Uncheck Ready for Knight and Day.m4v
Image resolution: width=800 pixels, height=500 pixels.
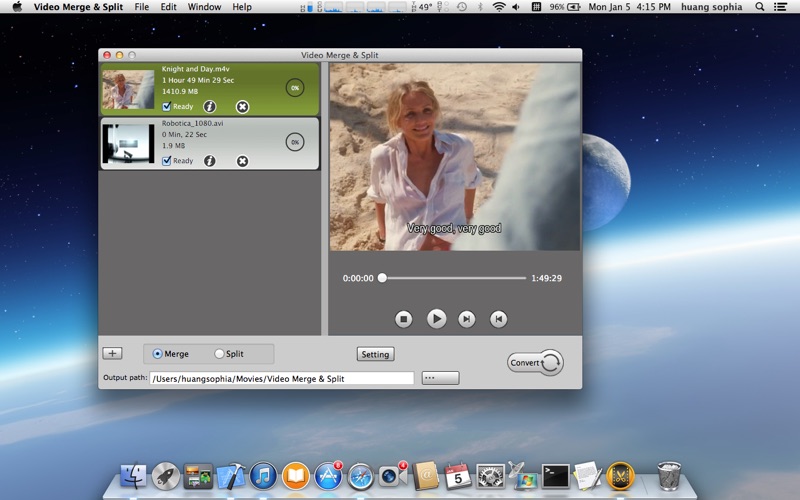(166, 106)
